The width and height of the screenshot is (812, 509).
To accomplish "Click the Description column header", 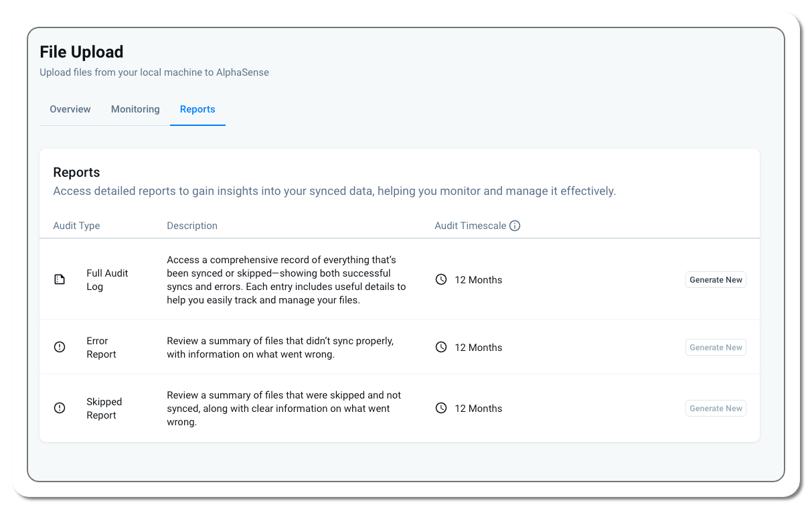I will 192,226.
